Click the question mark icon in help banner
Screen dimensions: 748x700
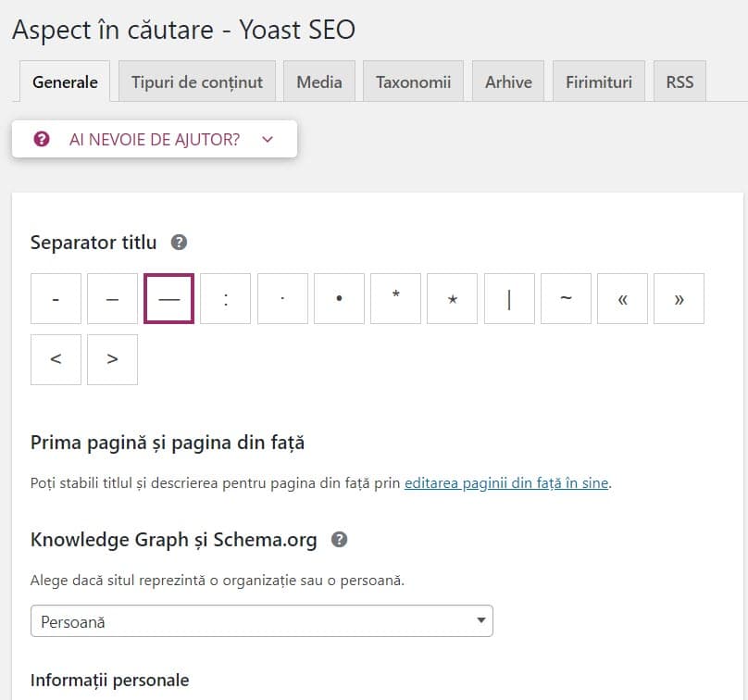pos(41,139)
